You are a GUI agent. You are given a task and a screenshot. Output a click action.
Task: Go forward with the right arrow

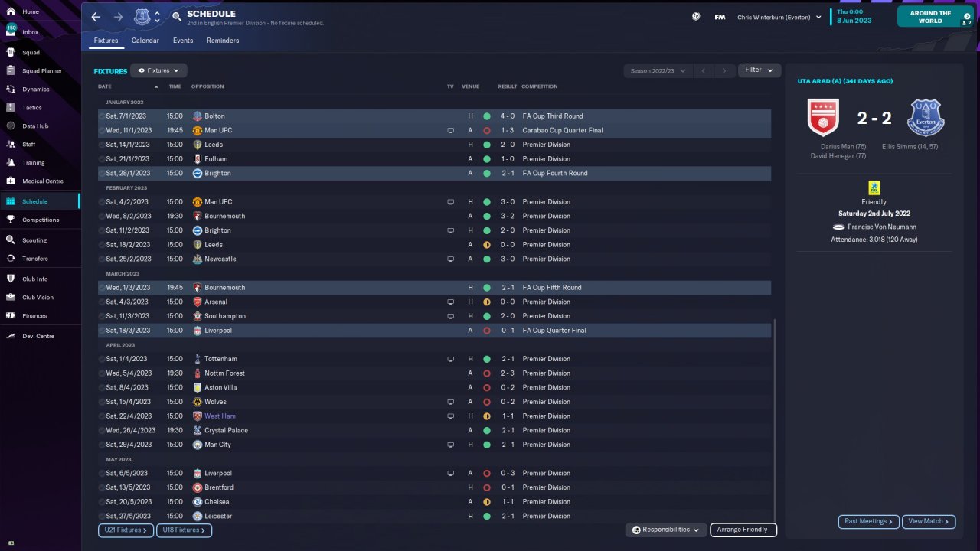[x=118, y=17]
